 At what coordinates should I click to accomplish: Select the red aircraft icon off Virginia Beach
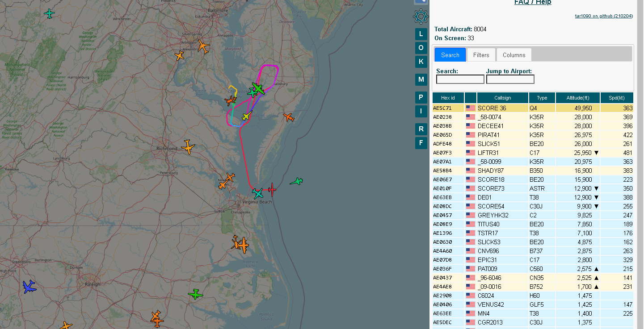271,190
